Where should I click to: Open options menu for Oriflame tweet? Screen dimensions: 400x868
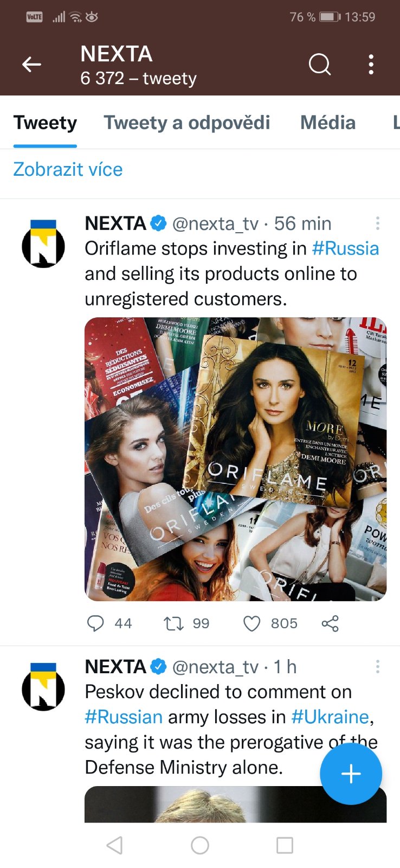(377, 223)
